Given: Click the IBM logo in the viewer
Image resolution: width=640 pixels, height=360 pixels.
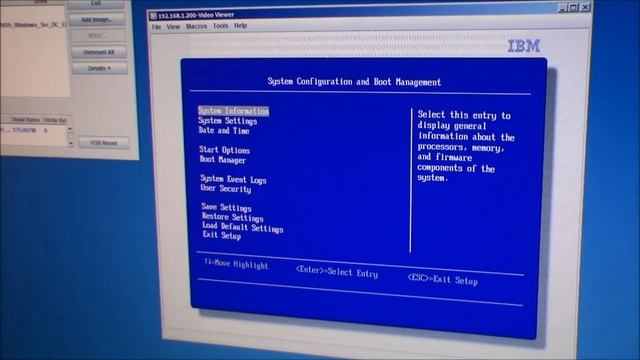Looking at the screenshot, I should tap(524, 46).
